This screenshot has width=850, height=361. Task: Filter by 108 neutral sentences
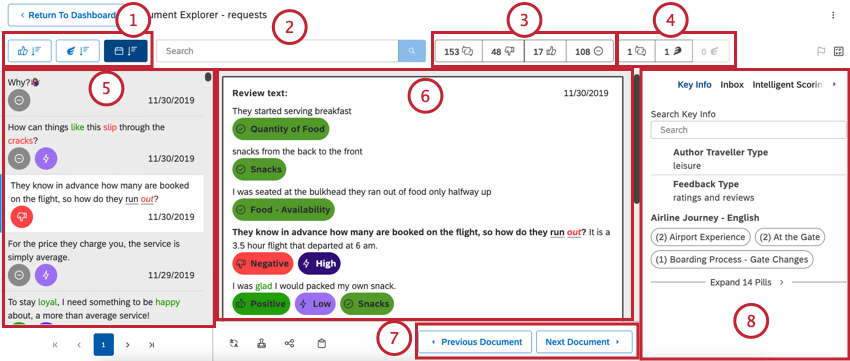click(589, 51)
